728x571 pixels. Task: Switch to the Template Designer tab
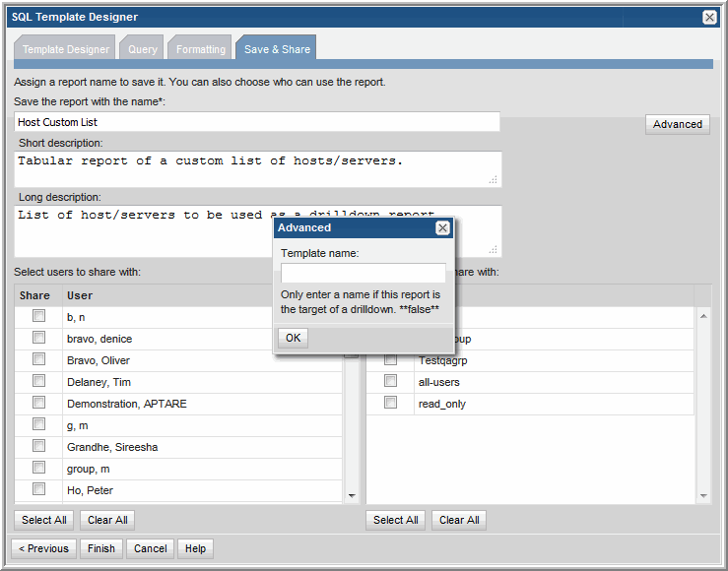tap(66, 49)
